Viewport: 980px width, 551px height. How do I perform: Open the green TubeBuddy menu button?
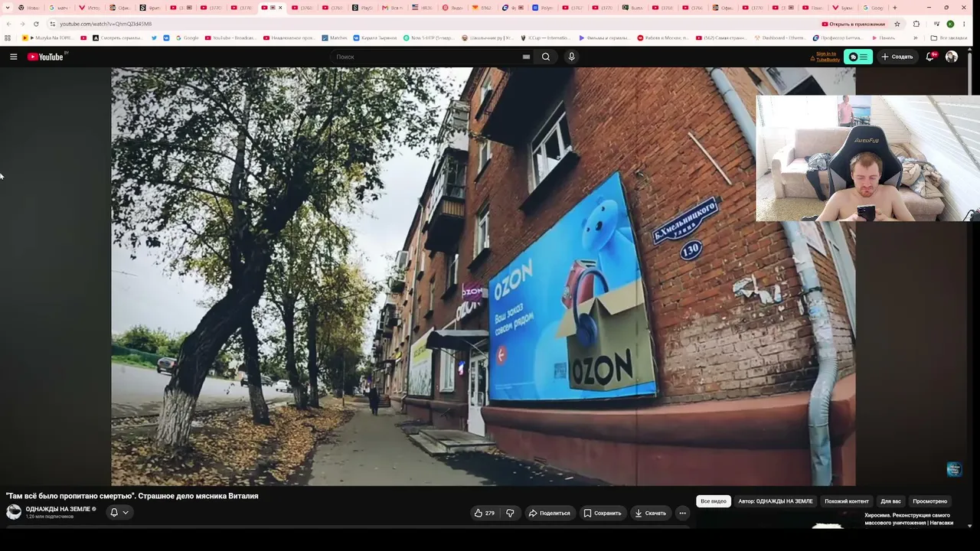858,57
